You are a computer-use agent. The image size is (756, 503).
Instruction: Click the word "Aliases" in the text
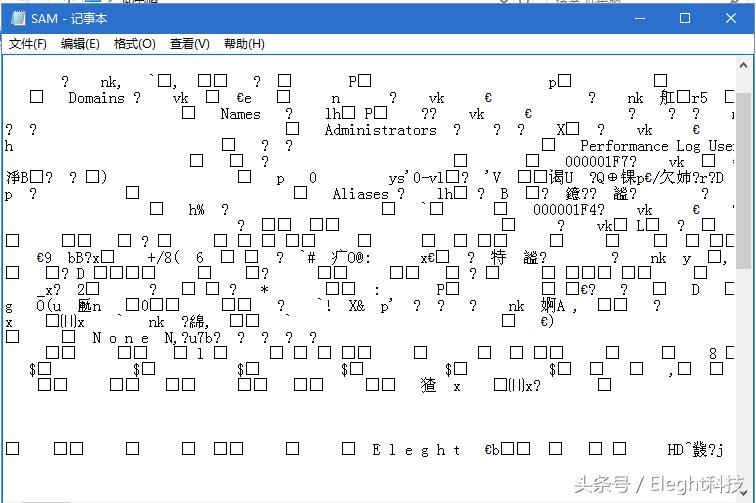[x=360, y=194]
